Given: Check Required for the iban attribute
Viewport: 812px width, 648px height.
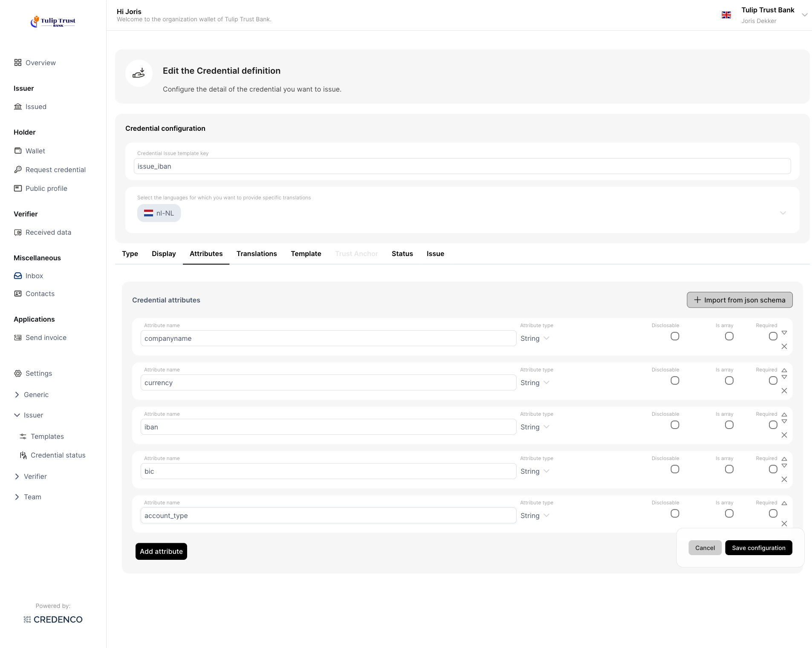Looking at the screenshot, I should pos(773,425).
